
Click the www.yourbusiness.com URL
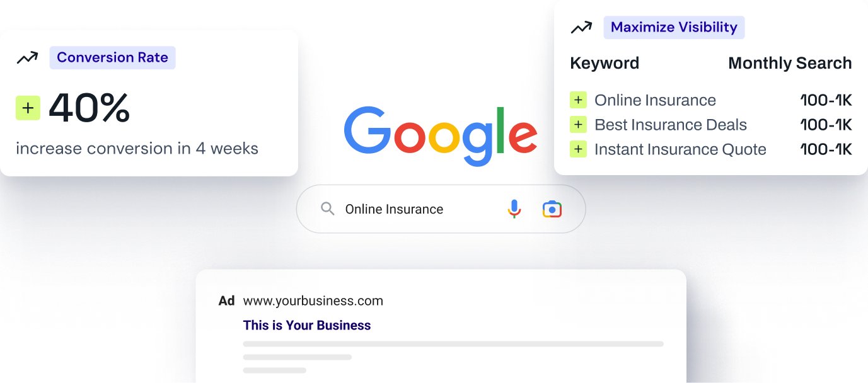click(x=313, y=301)
